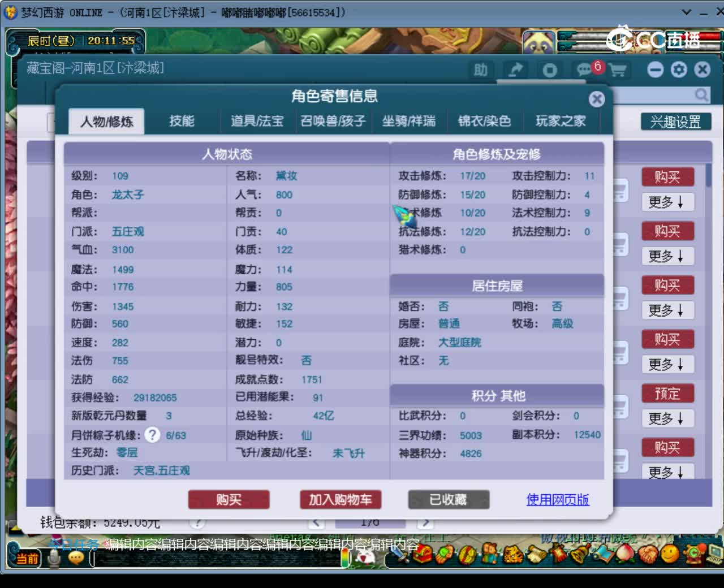The width and height of the screenshot is (724, 588).
Task: Click the 已收藏 button
Action: coord(448,499)
